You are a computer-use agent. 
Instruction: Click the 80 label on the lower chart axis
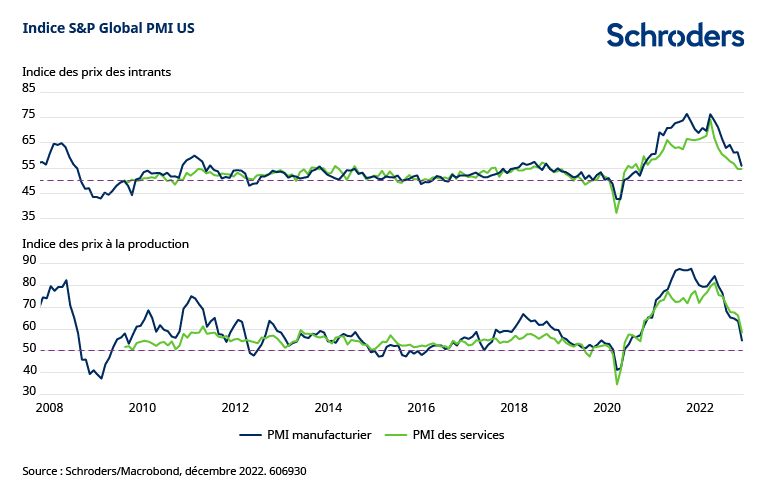(29, 282)
